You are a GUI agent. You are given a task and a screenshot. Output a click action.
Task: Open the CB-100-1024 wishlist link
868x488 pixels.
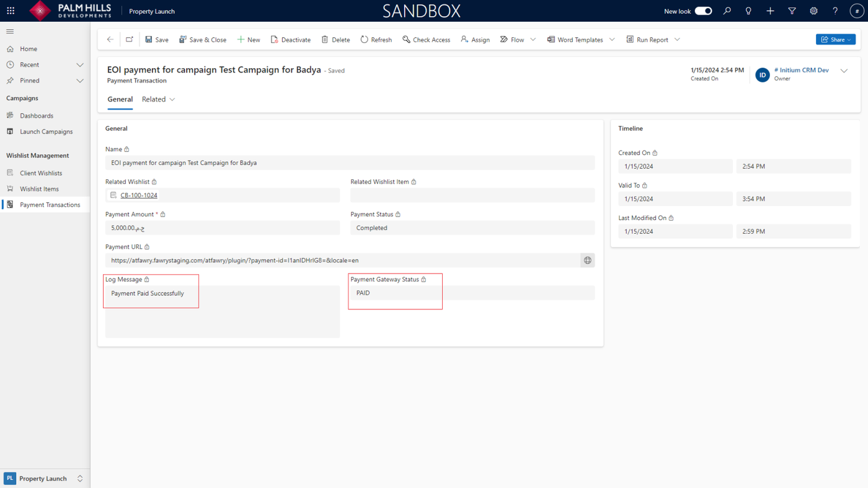point(139,195)
